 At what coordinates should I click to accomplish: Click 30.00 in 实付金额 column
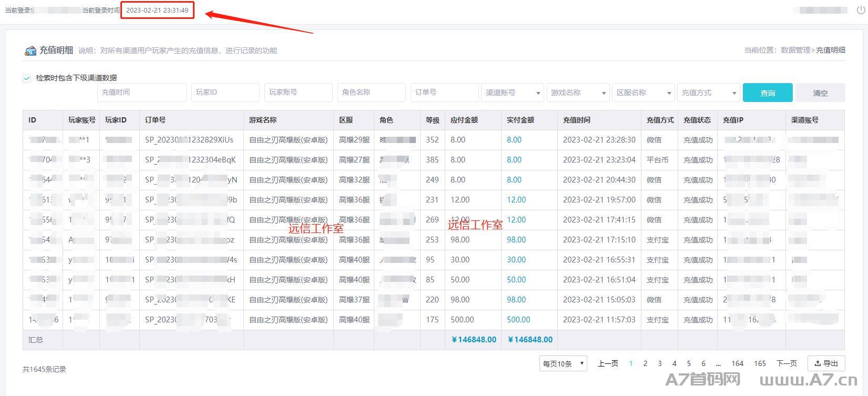(516, 260)
